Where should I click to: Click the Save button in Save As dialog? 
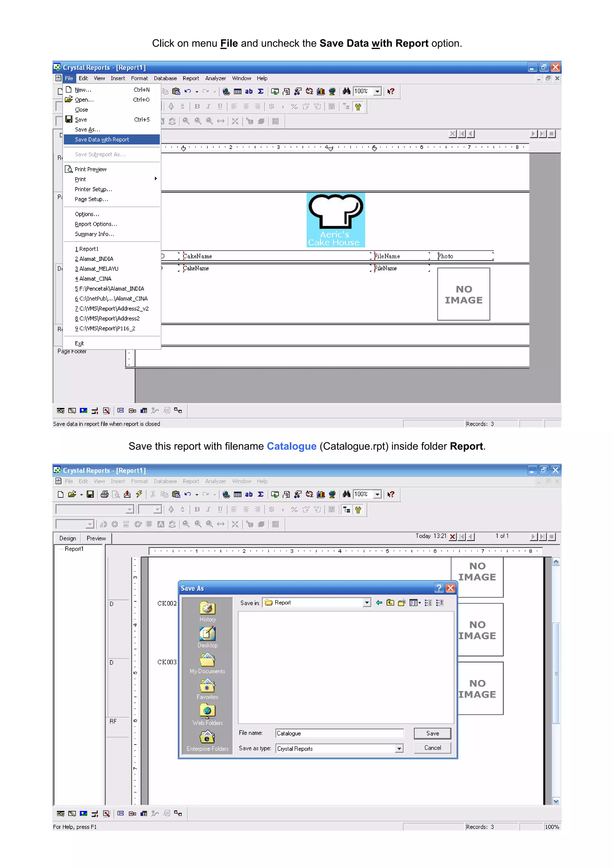click(x=432, y=733)
